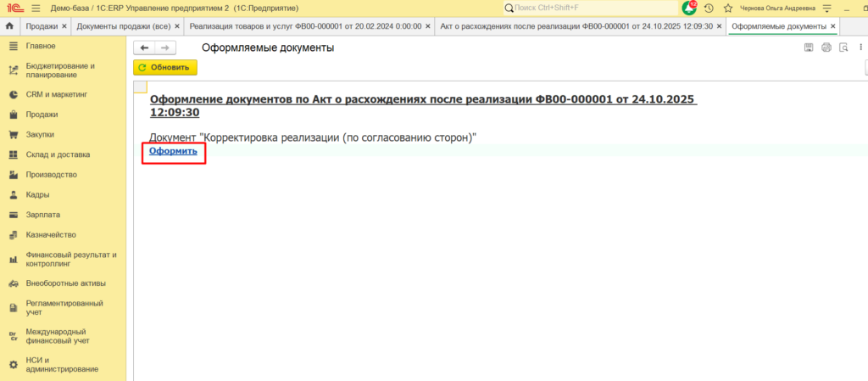The width and height of the screenshot is (868, 381).
Task: Open Бюджетирование и планирование section
Action: (63, 70)
